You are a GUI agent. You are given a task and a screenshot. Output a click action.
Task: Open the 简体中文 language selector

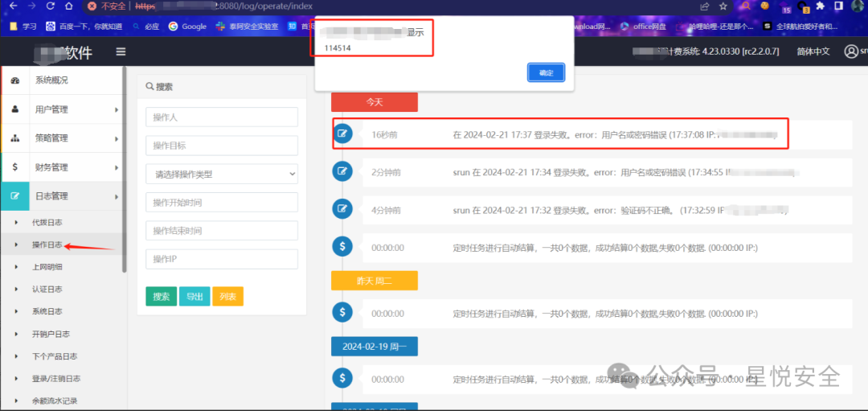813,51
